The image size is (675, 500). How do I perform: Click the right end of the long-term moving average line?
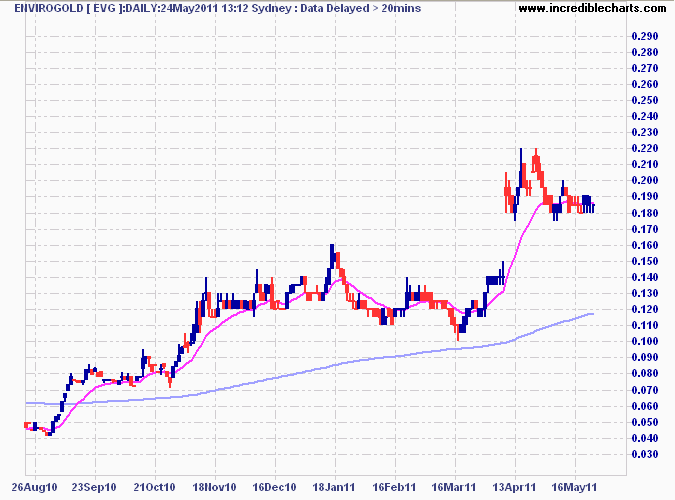(x=593, y=314)
